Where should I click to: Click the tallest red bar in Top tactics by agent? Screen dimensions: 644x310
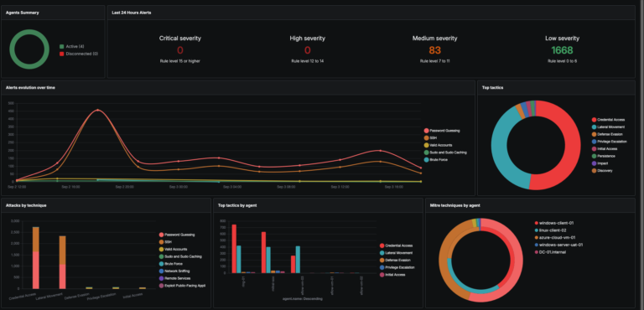pos(234,248)
